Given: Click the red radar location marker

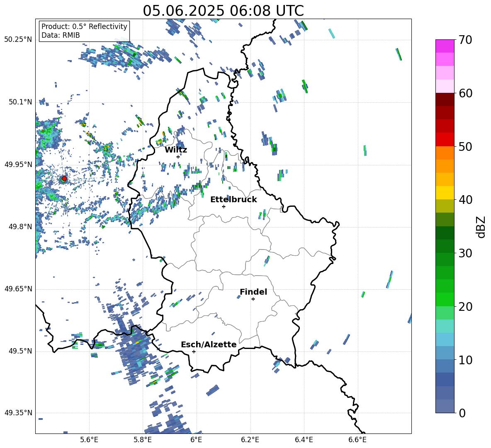Looking at the screenshot, I should (64, 179).
